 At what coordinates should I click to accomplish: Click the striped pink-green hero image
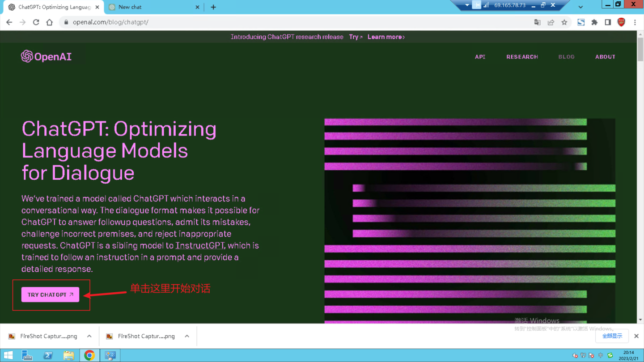point(470,221)
